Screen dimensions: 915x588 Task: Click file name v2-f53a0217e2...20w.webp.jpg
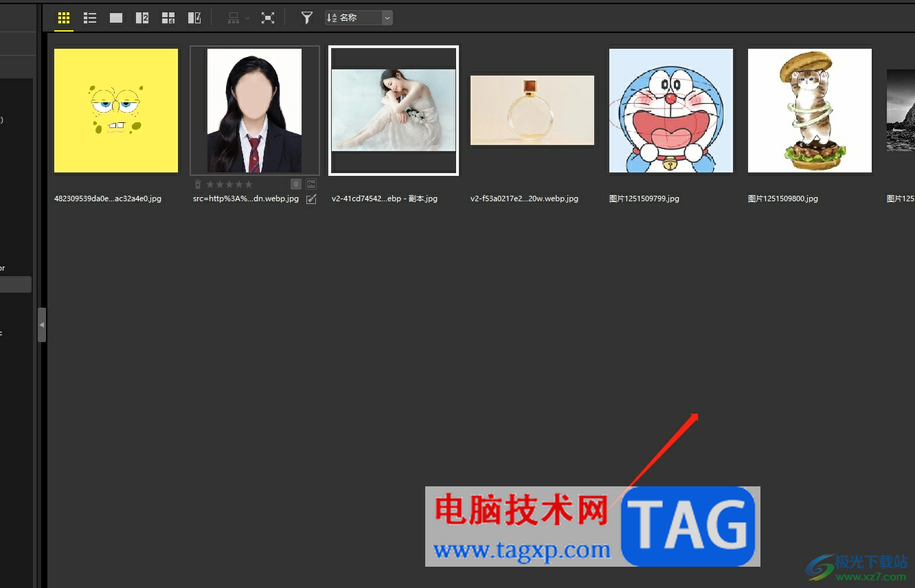[x=524, y=199]
